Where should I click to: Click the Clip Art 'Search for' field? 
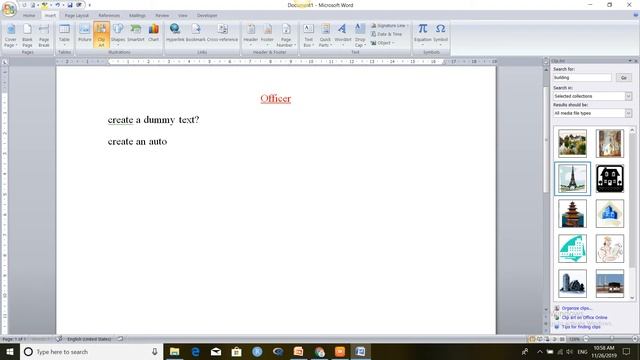pos(582,78)
